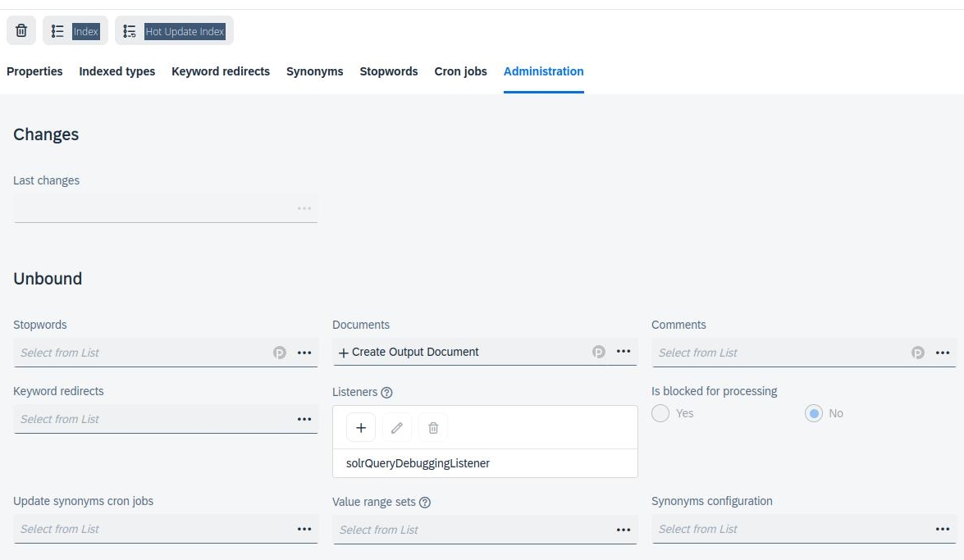Open the Synonyms configuration ellipsis menu
This screenshot has height=560, width=964.
(943, 529)
